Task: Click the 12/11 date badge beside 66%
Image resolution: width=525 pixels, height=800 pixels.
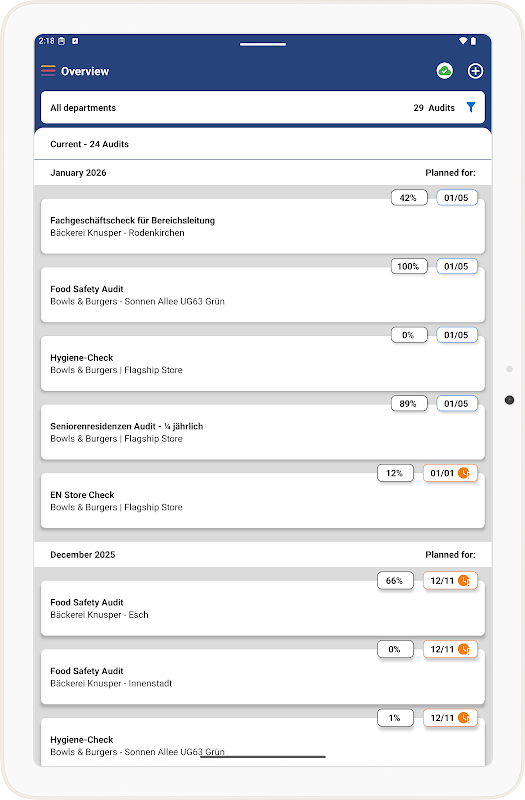Action: click(450, 581)
